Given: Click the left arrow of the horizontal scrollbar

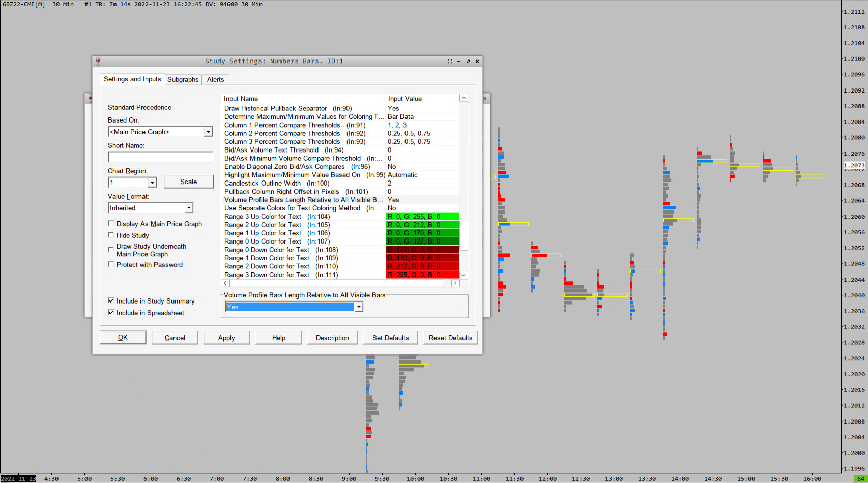Looking at the screenshot, I should point(225,283).
